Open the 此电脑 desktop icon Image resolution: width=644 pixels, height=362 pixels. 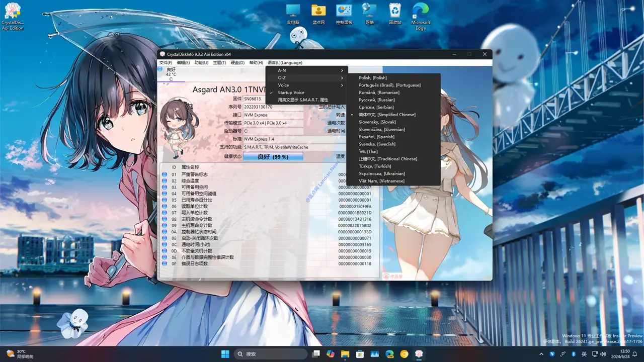[x=293, y=14]
